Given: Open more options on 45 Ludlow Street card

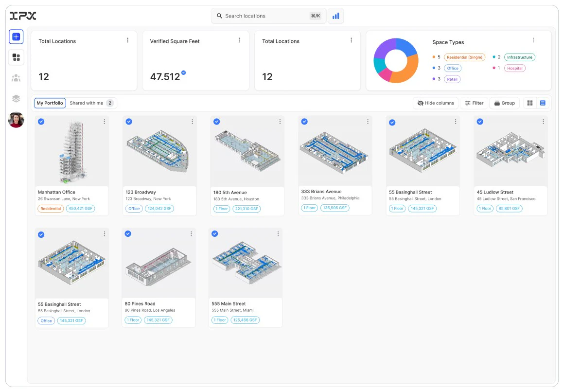Looking at the screenshot, I should tap(543, 122).
